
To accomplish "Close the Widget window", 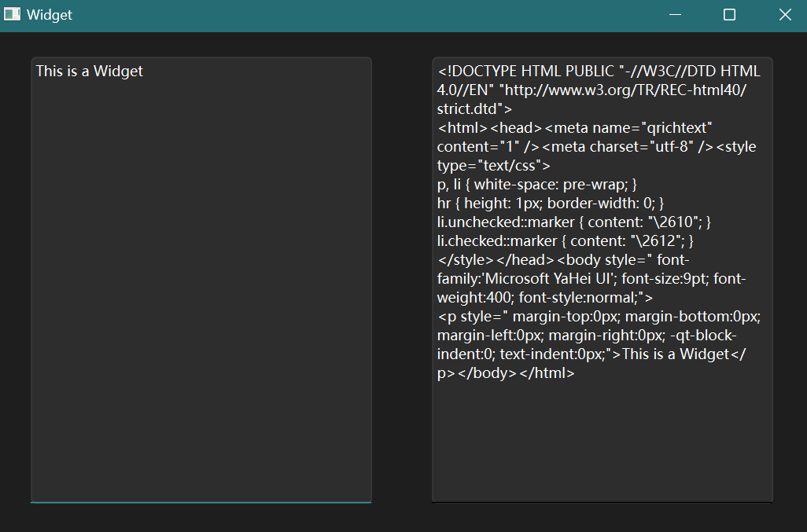I will click(x=784, y=15).
